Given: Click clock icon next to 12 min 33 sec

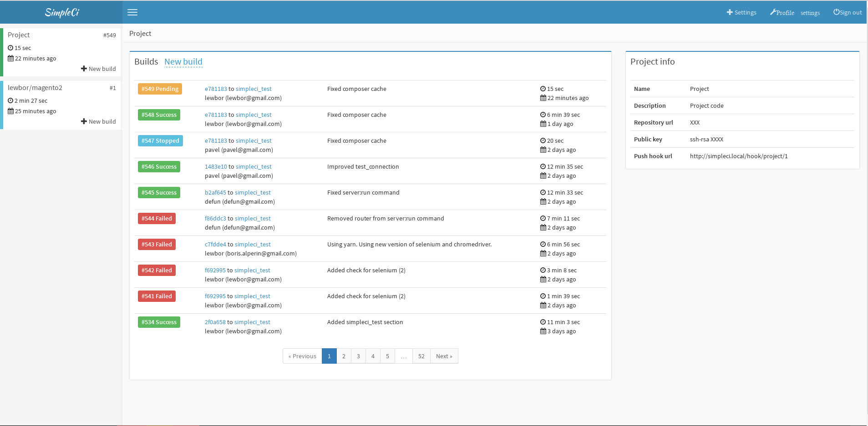Looking at the screenshot, I should click(x=543, y=192).
